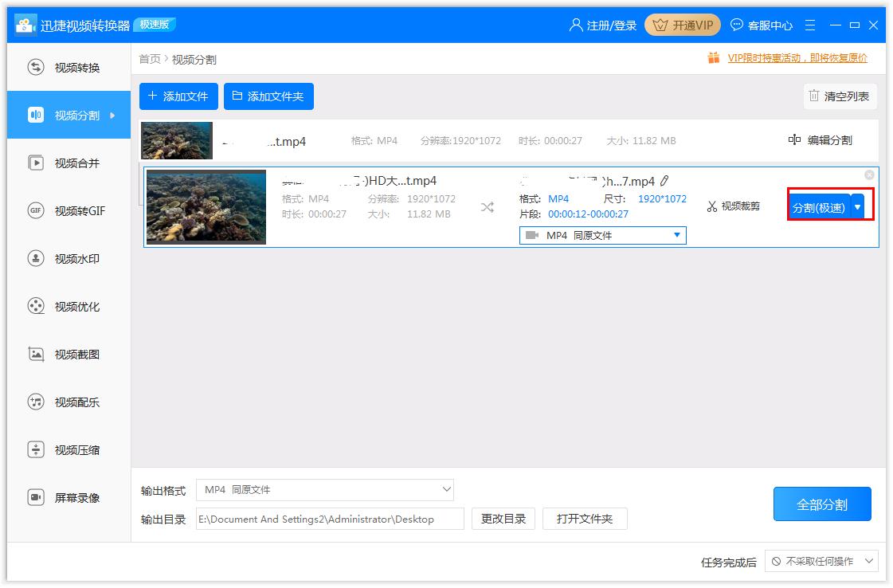
Task: Launch 屏幕录像 screen recording from sidebar
Action: (69, 497)
